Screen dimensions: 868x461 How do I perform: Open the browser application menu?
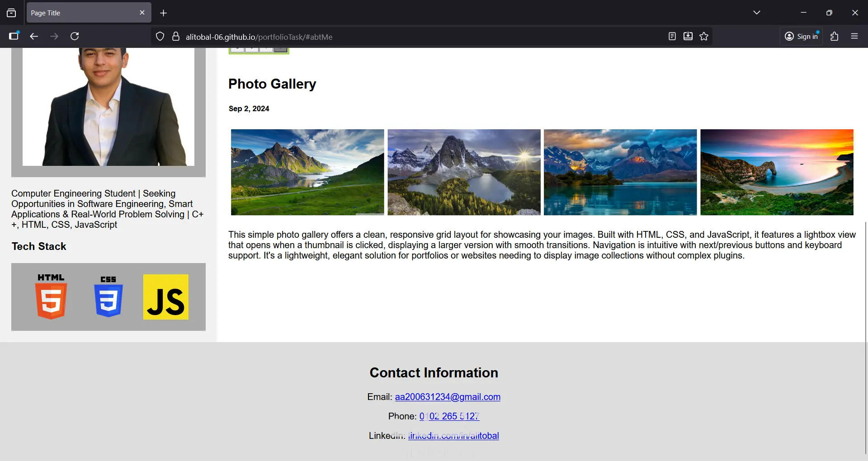(854, 36)
